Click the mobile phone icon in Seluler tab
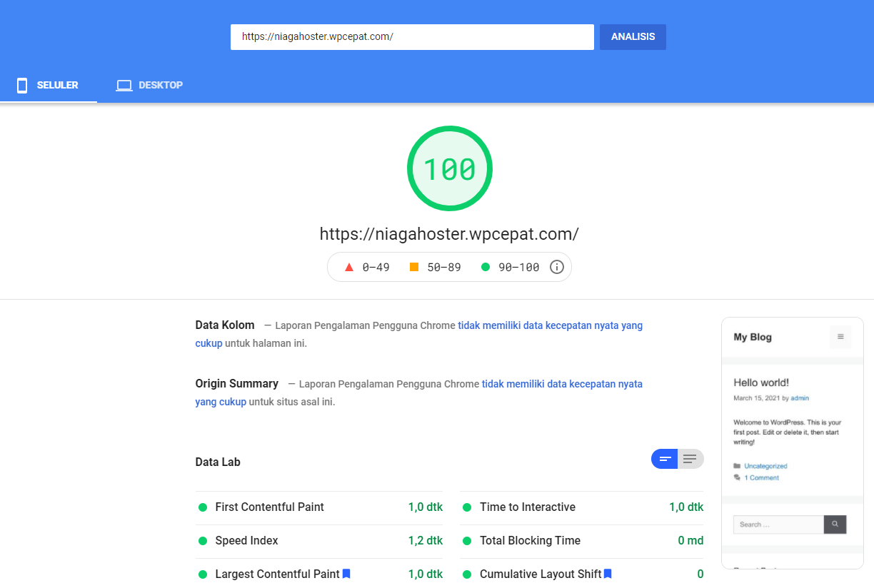 tap(22, 86)
